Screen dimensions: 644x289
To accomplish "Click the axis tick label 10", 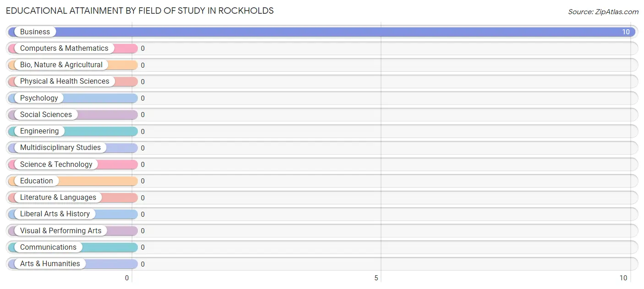I will point(623,278).
